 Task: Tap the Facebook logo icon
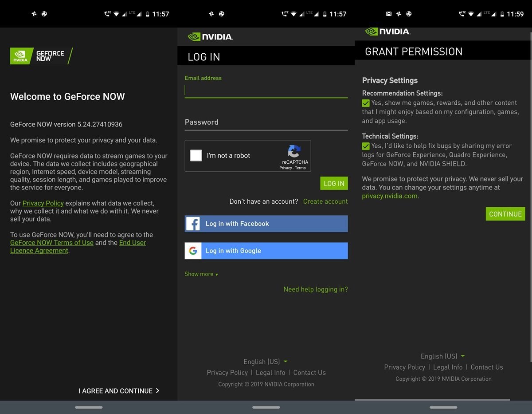tap(193, 224)
